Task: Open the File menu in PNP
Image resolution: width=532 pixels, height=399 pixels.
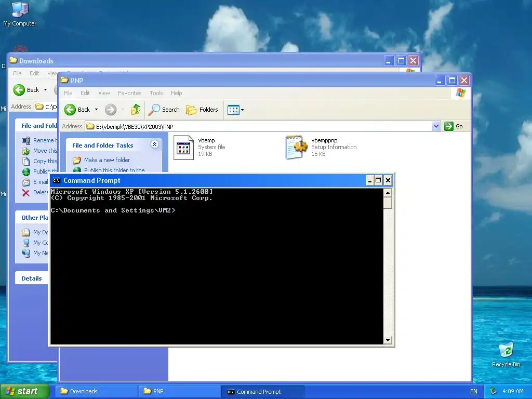Action: click(x=68, y=93)
